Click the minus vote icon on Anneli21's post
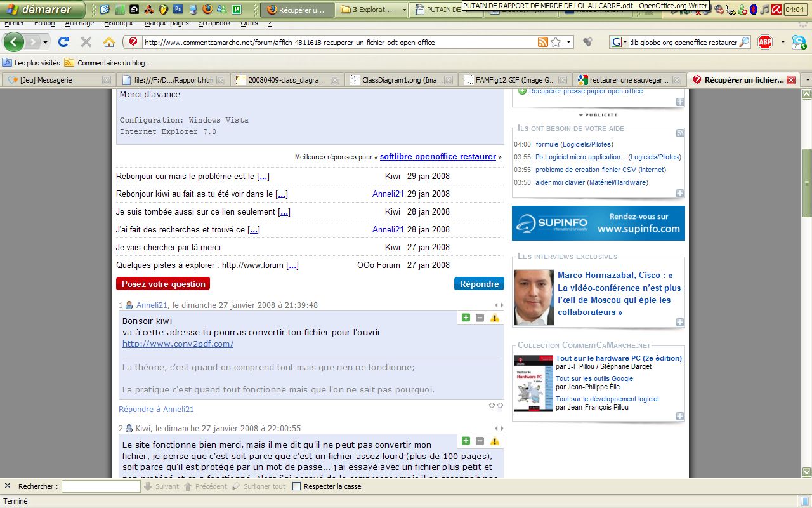This screenshot has width=812, height=508. pos(480,317)
